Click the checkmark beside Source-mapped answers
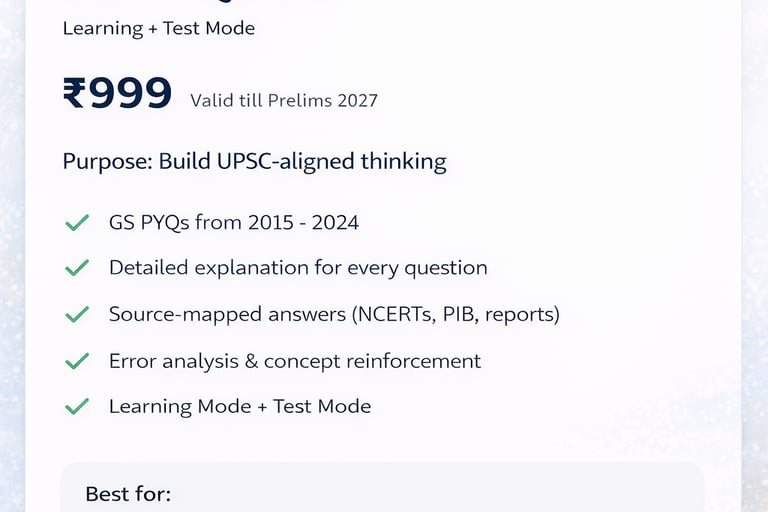The width and height of the screenshot is (768, 512). click(x=77, y=315)
